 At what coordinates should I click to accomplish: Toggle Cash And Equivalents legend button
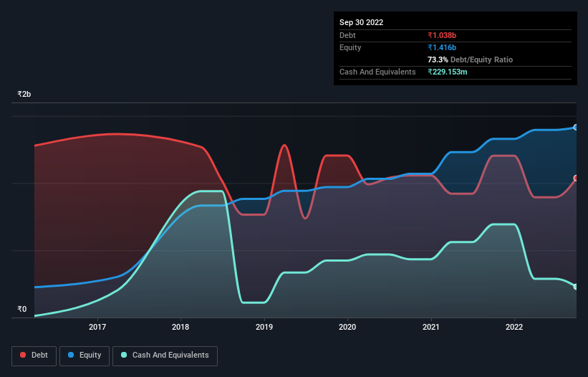(x=165, y=355)
